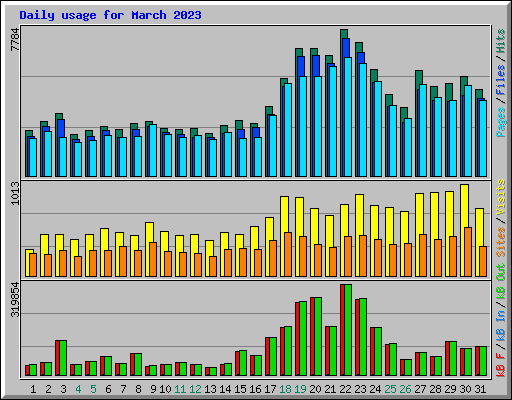
Task: Click the "Pages" legend word
Action: tap(501, 122)
